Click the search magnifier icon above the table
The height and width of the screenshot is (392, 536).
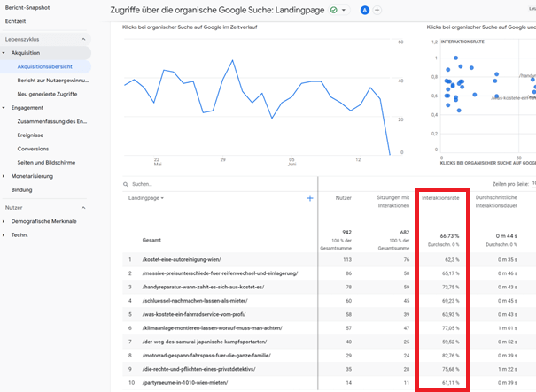125,184
